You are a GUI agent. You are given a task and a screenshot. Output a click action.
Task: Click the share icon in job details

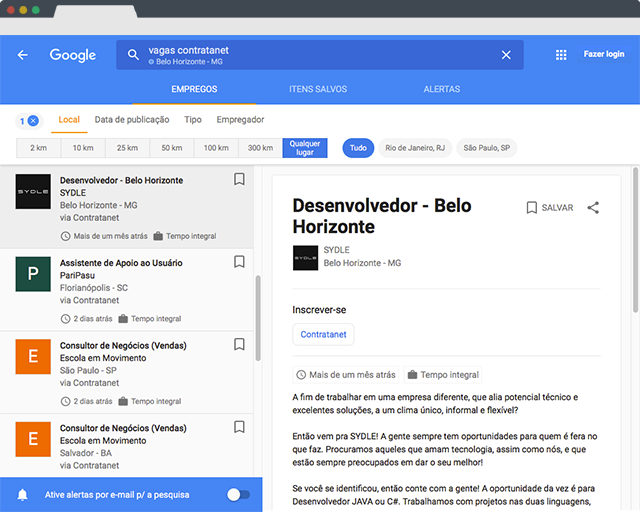[x=593, y=208]
